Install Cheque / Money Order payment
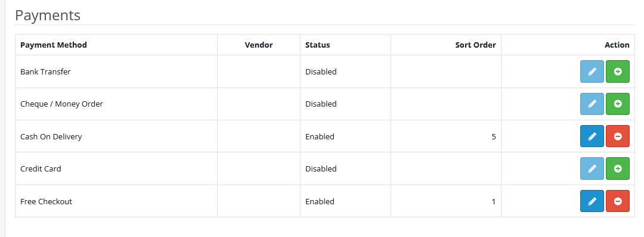This screenshot has height=237, width=644. click(x=618, y=104)
